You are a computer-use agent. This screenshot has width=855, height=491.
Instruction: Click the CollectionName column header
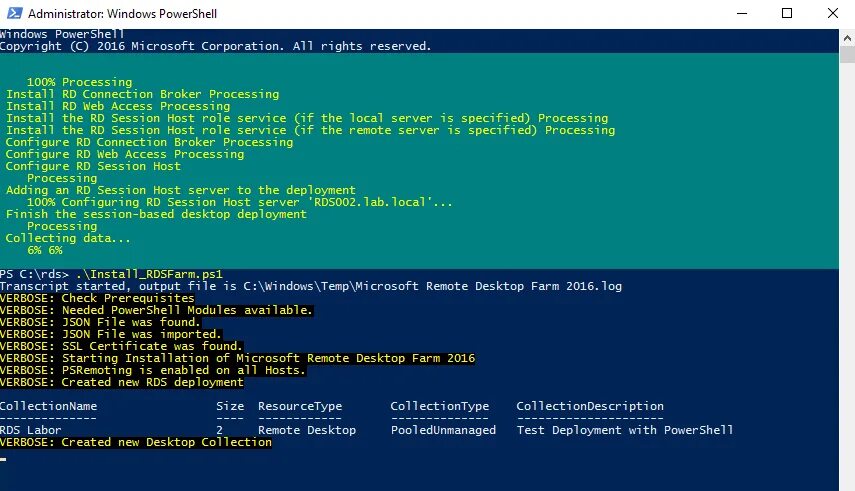tap(49, 406)
